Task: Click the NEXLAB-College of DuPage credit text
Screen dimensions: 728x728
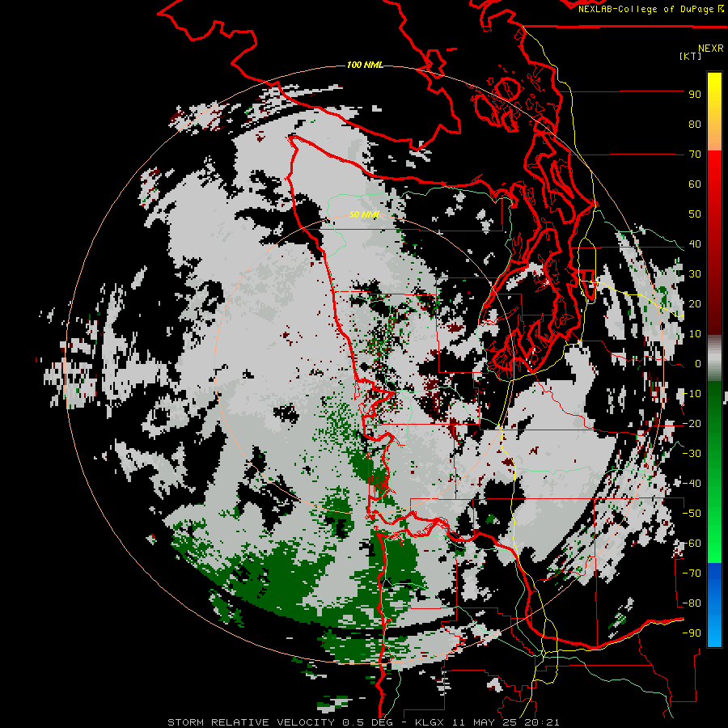Action: point(650,9)
